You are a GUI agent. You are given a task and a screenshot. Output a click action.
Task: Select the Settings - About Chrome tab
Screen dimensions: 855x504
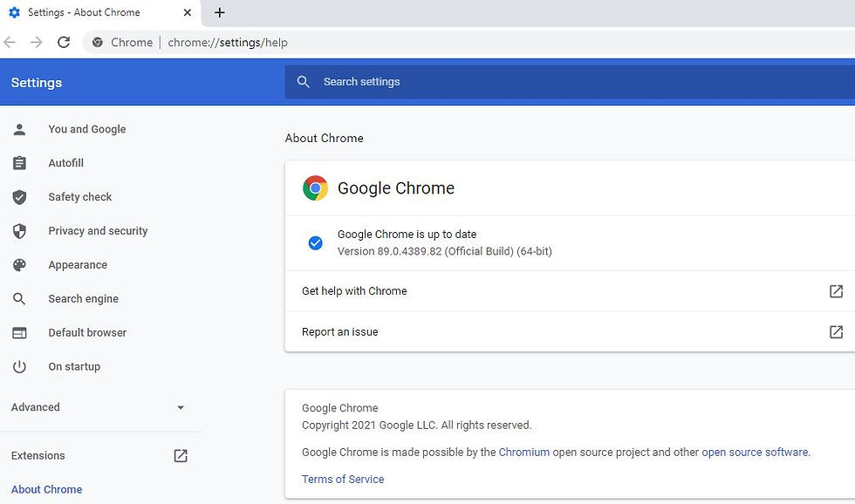coord(101,12)
